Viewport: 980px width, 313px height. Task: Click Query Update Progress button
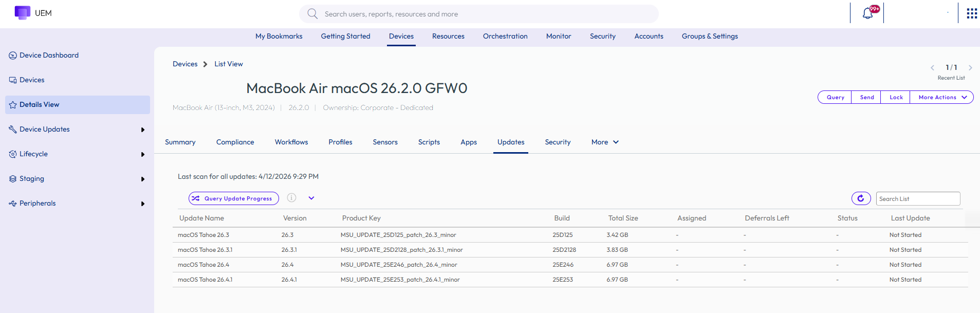pyautogui.click(x=234, y=198)
